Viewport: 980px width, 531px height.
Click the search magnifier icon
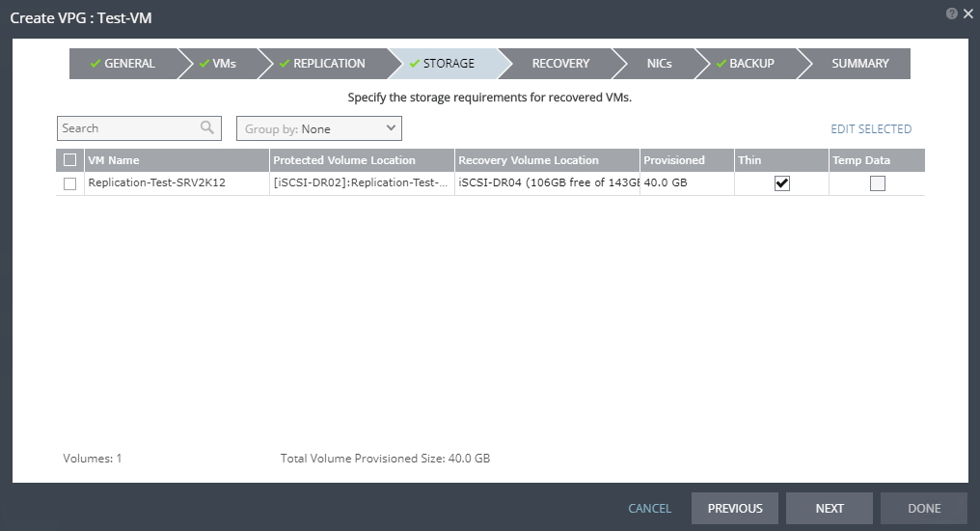(207, 127)
